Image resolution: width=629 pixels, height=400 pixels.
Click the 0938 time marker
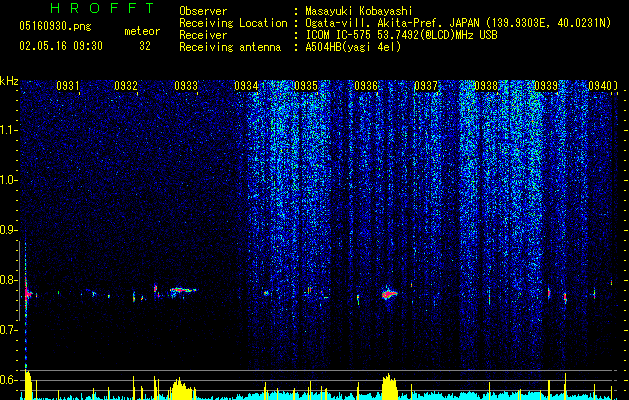[486, 86]
